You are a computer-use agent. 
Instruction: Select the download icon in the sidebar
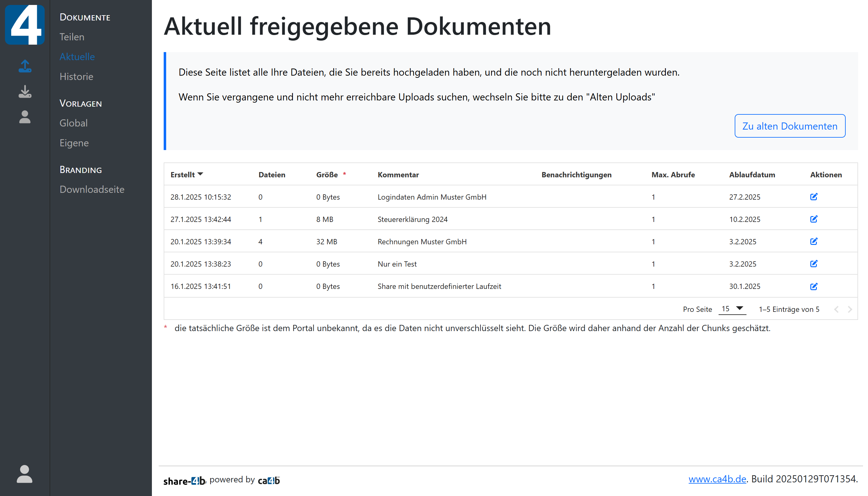coord(25,92)
